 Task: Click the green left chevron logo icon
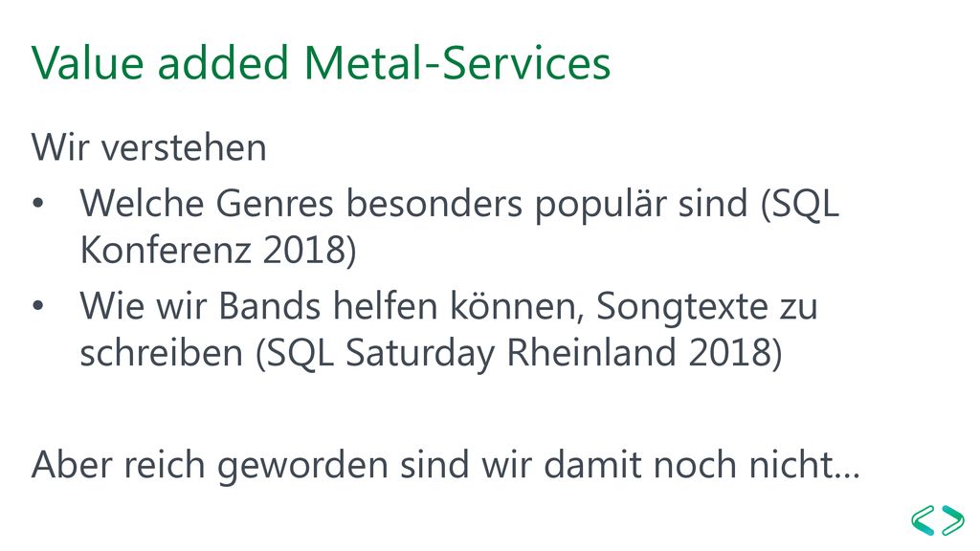924,520
